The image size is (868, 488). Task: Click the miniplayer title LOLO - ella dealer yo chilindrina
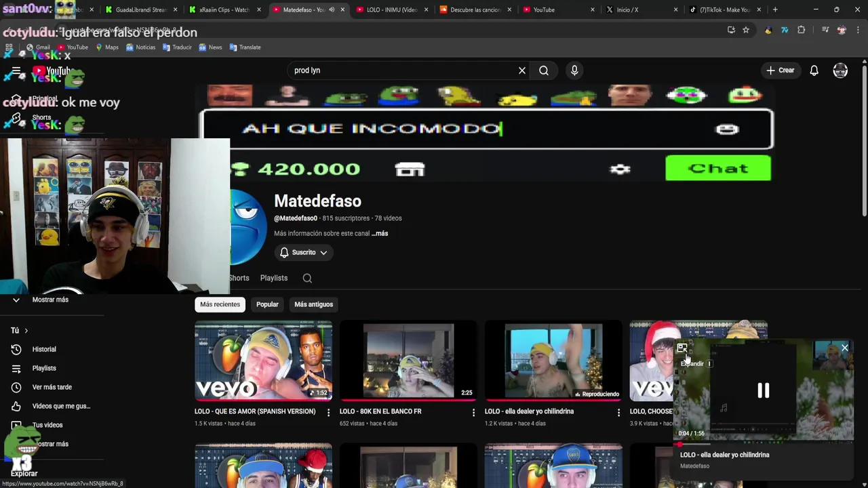pos(724,455)
